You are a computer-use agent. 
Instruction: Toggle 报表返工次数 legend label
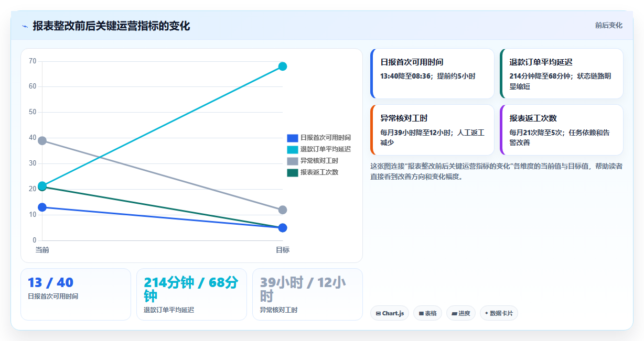(x=319, y=172)
